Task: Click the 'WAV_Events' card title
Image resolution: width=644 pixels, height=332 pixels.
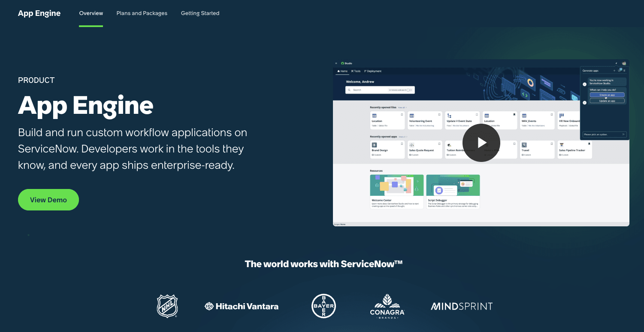Action: [x=529, y=121]
